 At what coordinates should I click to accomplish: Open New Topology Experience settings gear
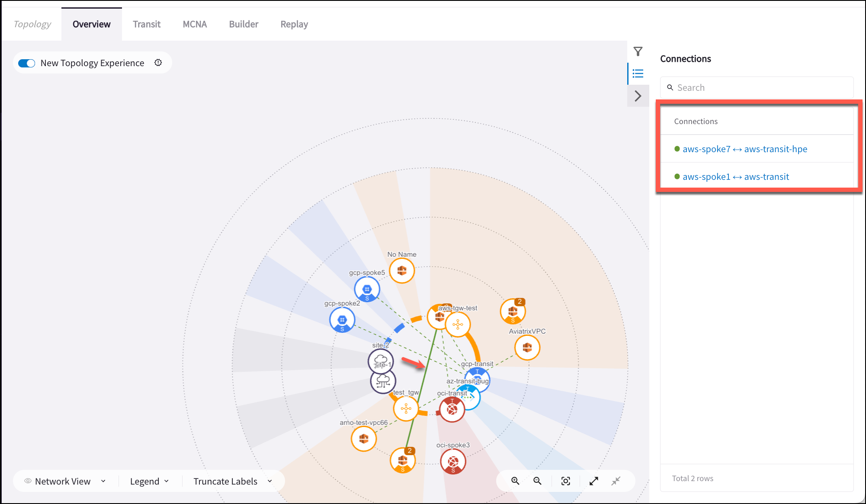click(158, 63)
